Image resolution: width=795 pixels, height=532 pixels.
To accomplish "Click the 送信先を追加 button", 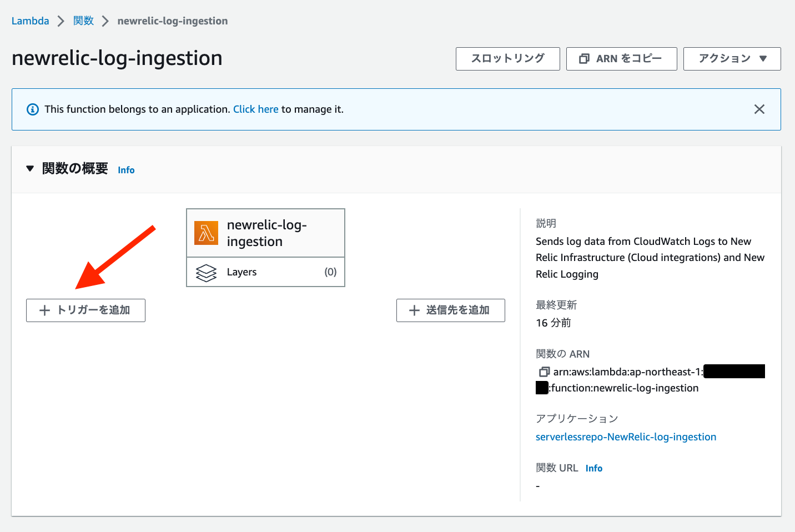I will (x=450, y=310).
